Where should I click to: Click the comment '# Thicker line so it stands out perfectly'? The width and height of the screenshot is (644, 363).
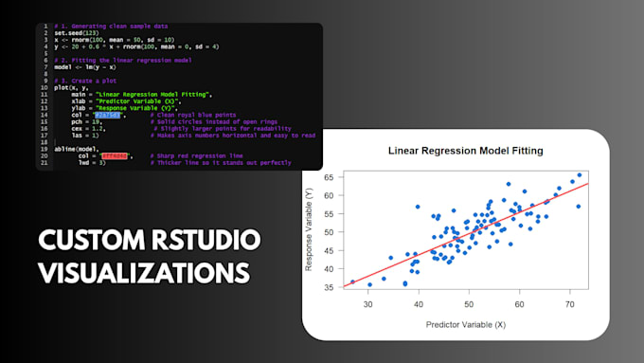(x=221, y=163)
